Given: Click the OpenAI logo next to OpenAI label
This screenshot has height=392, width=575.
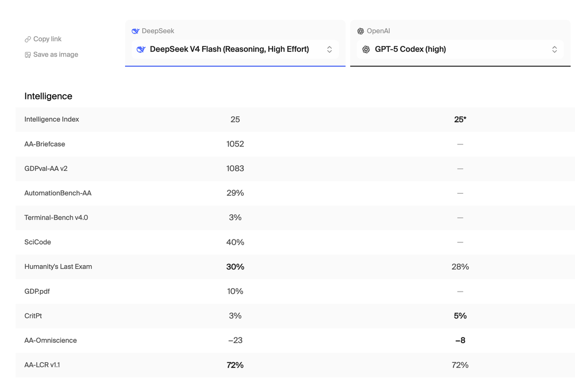Looking at the screenshot, I should click(361, 31).
